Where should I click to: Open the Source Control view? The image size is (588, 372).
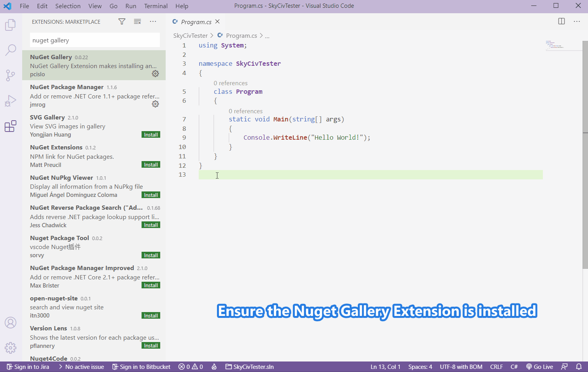click(10, 75)
